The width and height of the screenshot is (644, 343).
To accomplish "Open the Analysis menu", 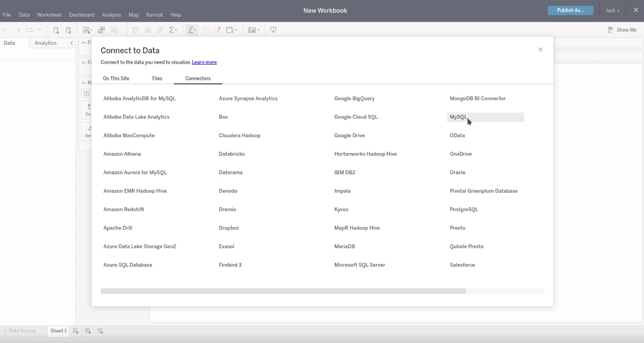I will tap(111, 15).
